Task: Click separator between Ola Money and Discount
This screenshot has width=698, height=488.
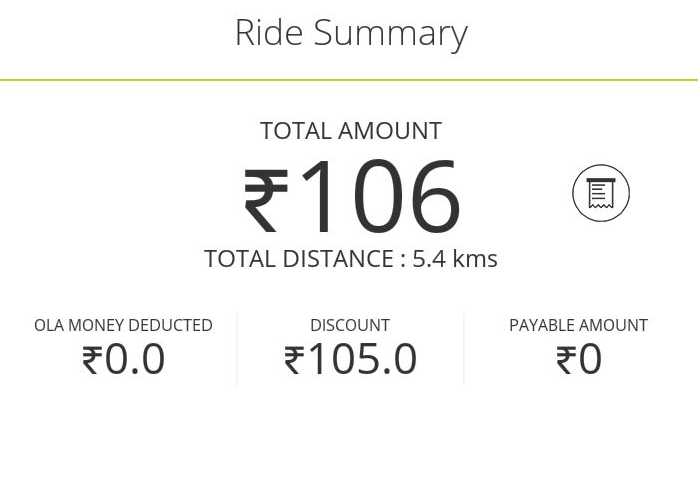Action: click(x=237, y=350)
